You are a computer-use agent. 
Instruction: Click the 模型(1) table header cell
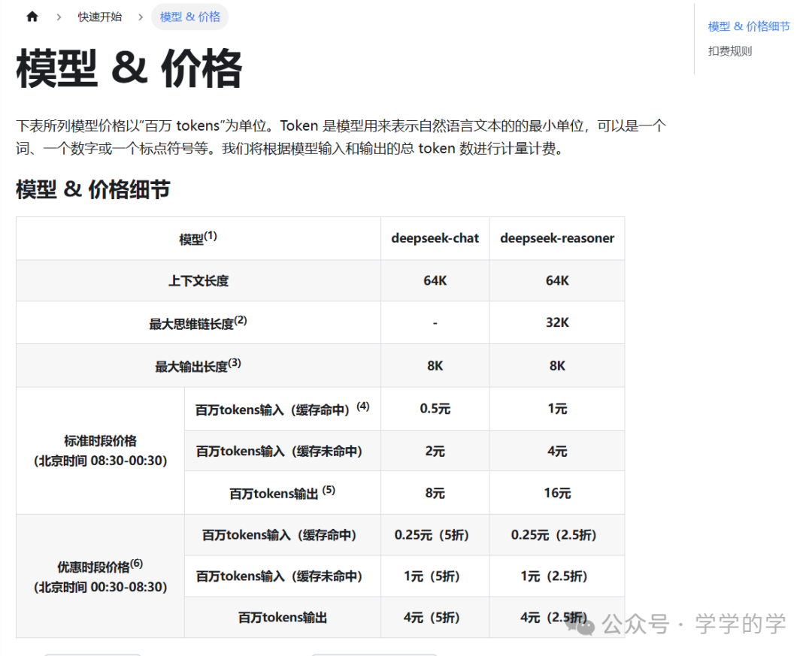click(x=198, y=238)
